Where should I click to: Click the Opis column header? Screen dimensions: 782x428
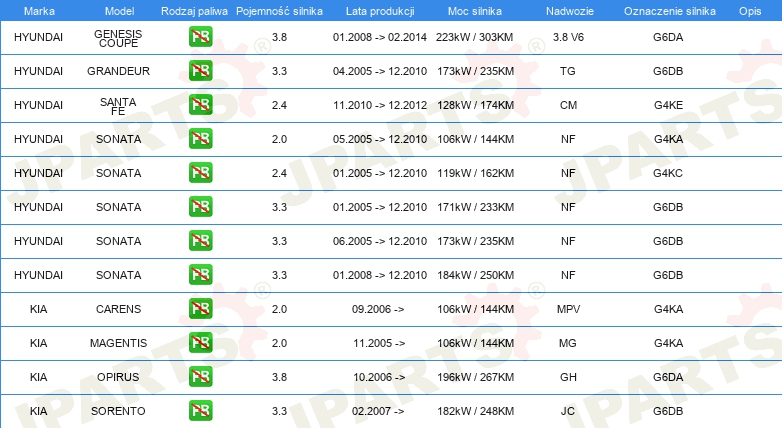point(750,11)
